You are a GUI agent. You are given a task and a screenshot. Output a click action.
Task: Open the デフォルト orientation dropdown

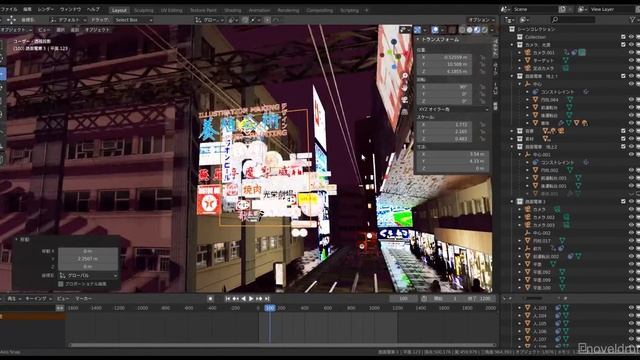[68, 20]
